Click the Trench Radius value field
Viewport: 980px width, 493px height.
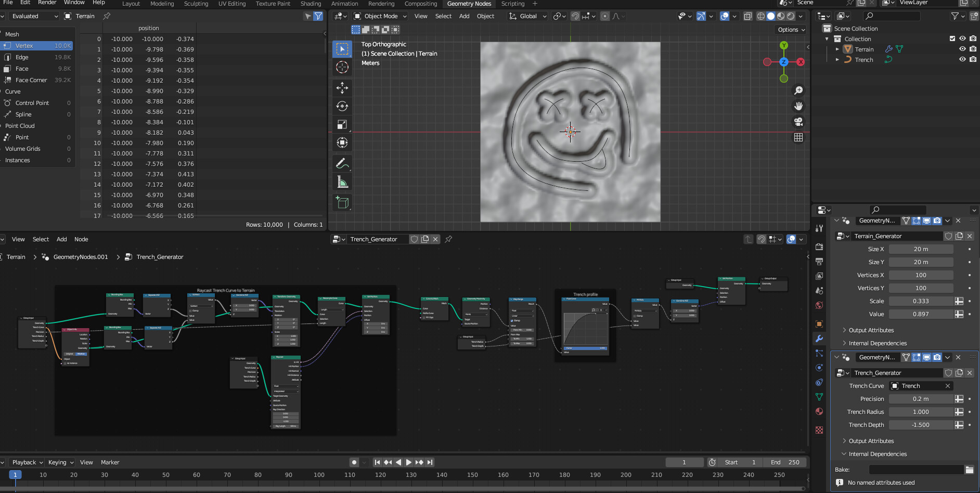[x=921, y=412]
